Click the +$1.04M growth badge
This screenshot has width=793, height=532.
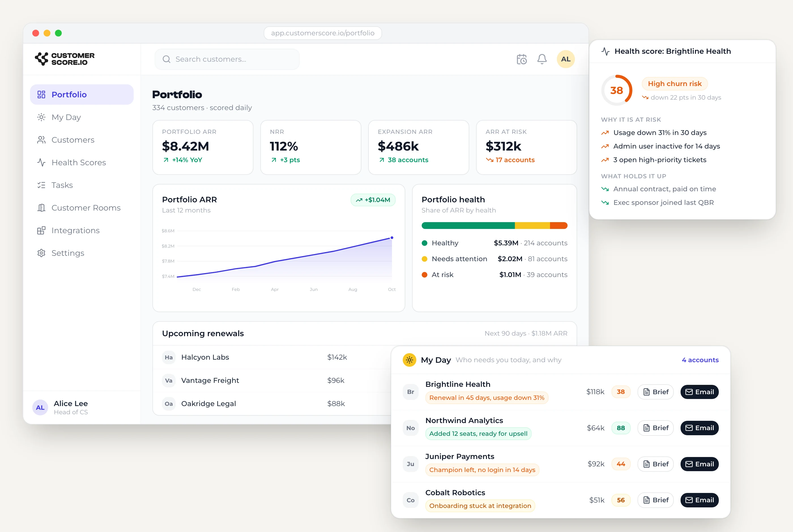373,200
